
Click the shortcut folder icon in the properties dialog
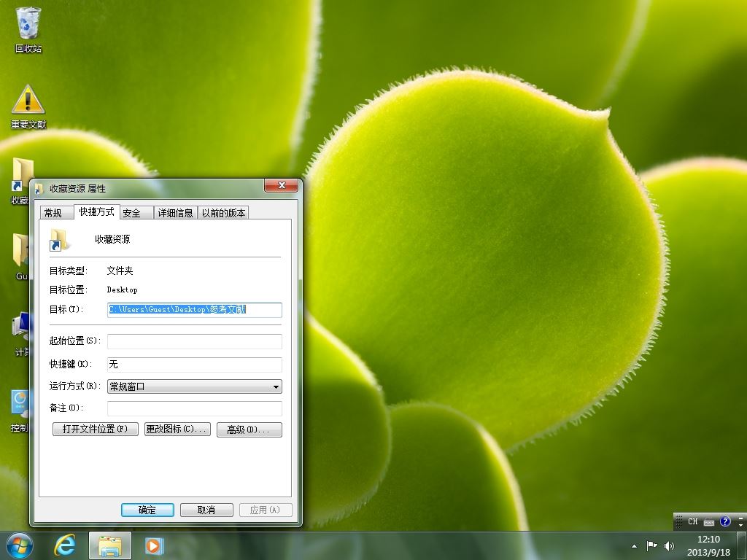(60, 239)
